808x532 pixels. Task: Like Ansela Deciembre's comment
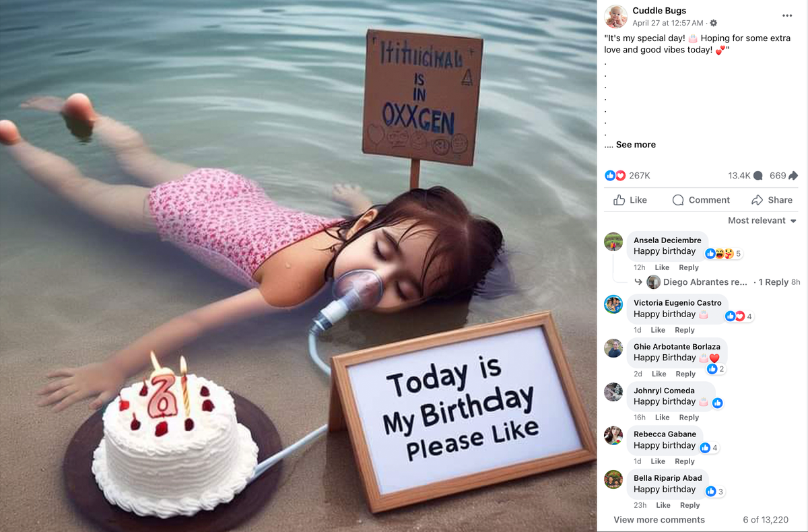pos(662,267)
